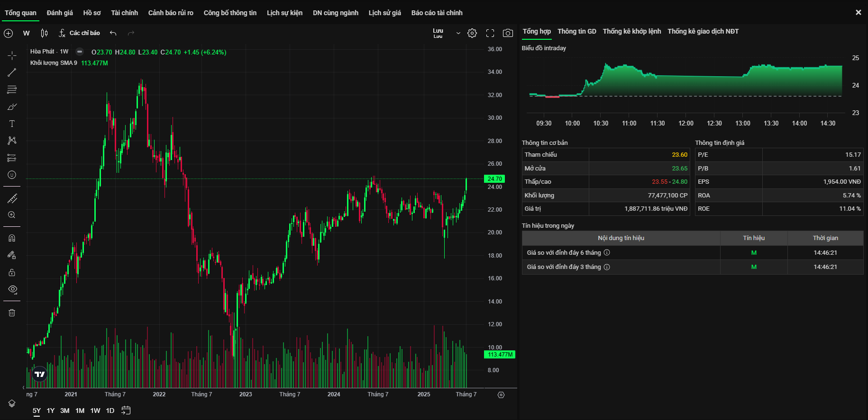Redo the chart action
Viewport: 868px width, 420px height.
coord(131,33)
